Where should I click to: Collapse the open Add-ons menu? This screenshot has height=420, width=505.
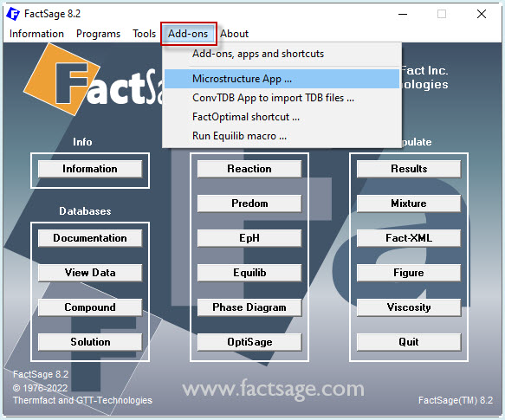[x=189, y=34]
